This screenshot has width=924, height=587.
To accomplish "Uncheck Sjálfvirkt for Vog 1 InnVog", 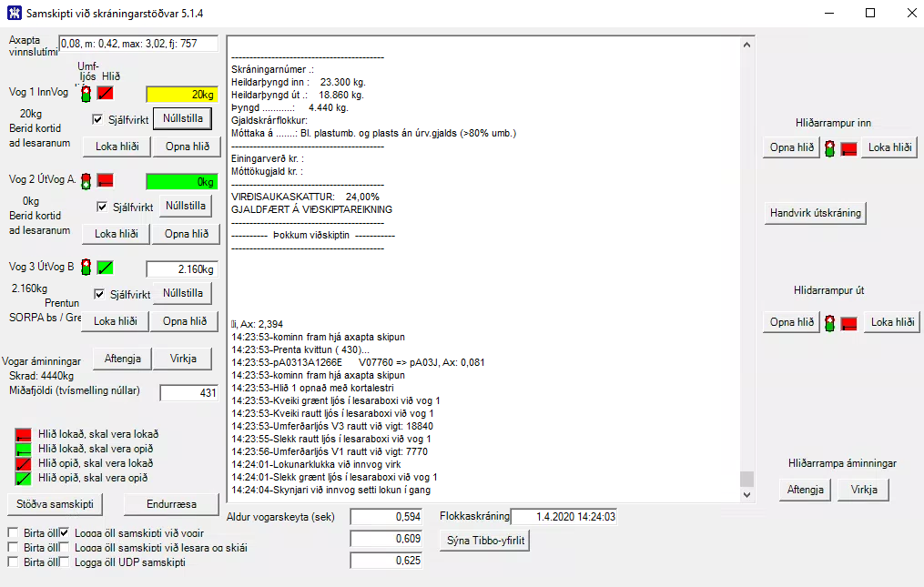I will tap(98, 119).
